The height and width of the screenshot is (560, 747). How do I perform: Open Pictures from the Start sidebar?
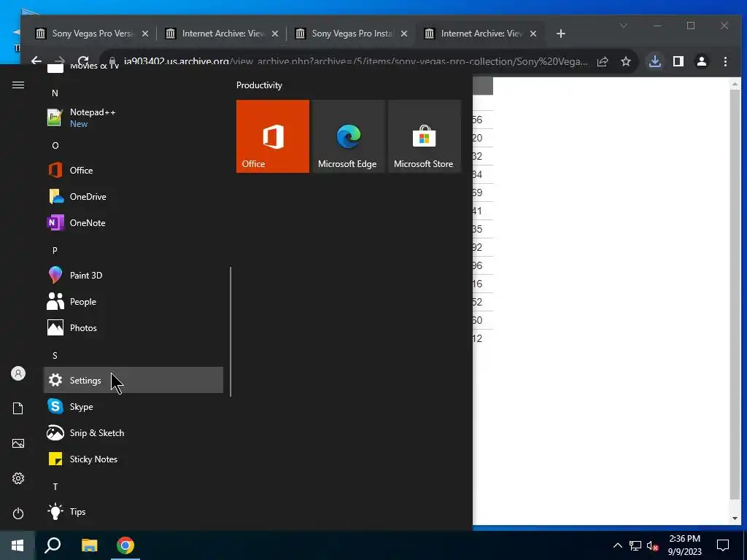click(18, 443)
